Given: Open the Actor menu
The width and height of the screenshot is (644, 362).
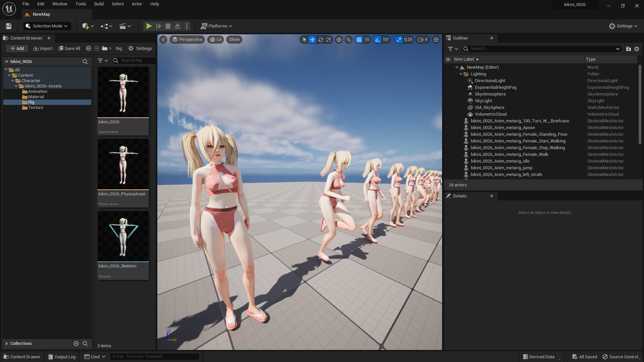Looking at the screenshot, I should [x=137, y=4].
